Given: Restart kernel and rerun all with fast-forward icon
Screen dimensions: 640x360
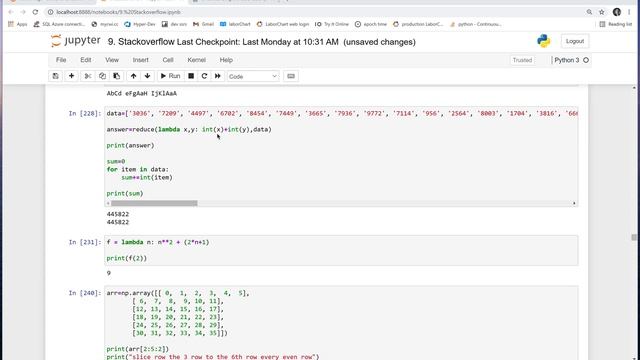Looking at the screenshot, I should point(218,76).
